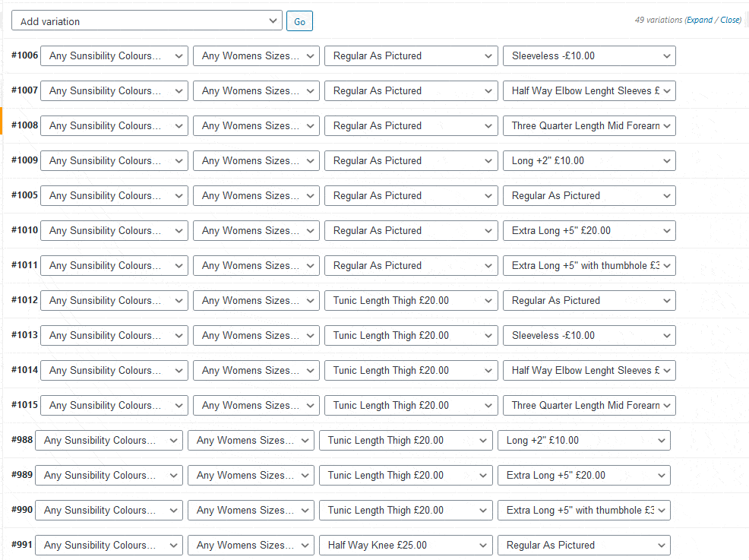Select variation ID #1008 label
Screen dimensions: 749x560
[x=25, y=125]
